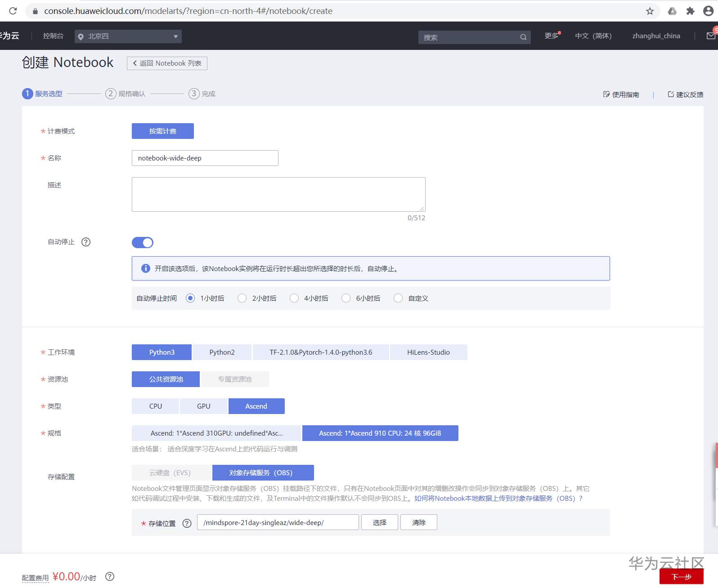Open the 控制台 console link

[x=53, y=36]
